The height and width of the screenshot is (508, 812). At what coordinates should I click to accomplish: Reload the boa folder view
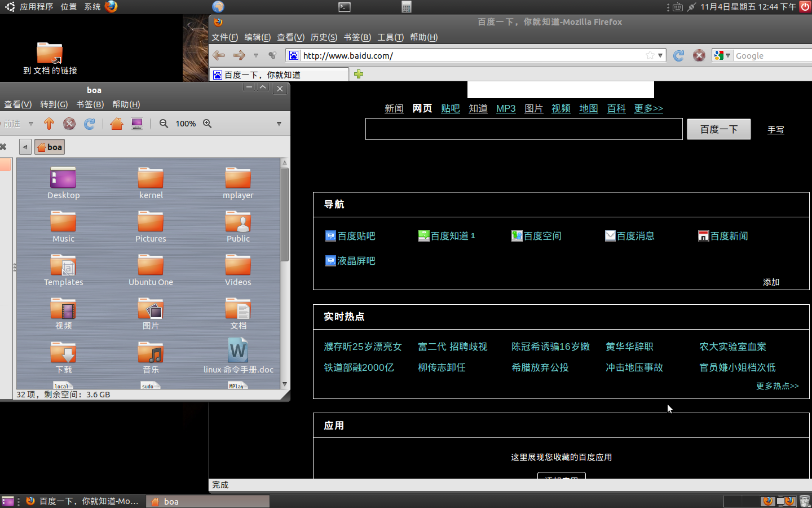(x=89, y=124)
